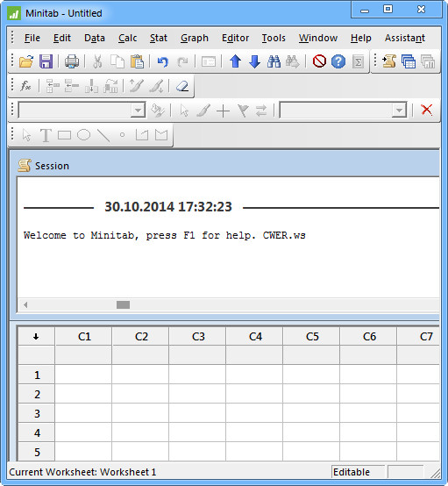Click the welcome text in Session window
This screenshot has width=448, height=486.
(165, 235)
